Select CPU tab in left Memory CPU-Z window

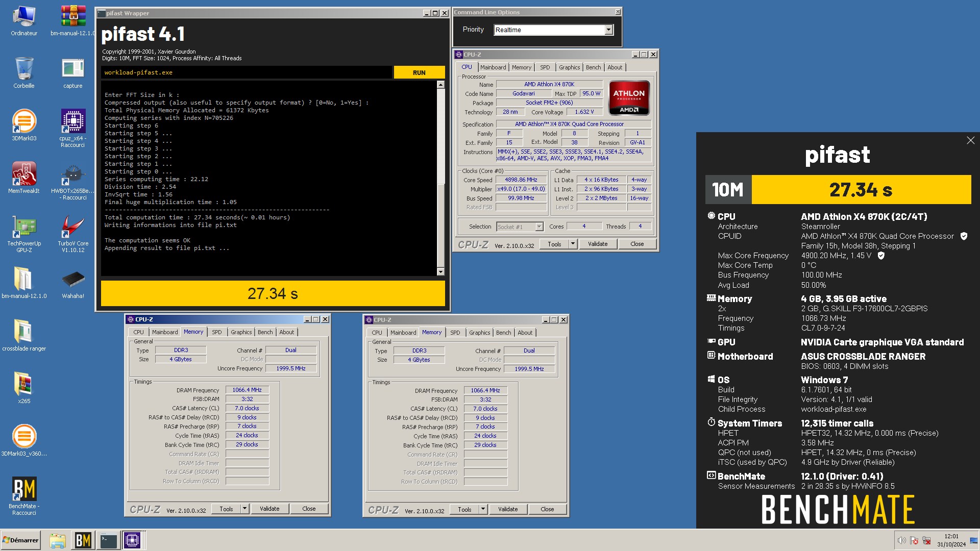pos(138,332)
